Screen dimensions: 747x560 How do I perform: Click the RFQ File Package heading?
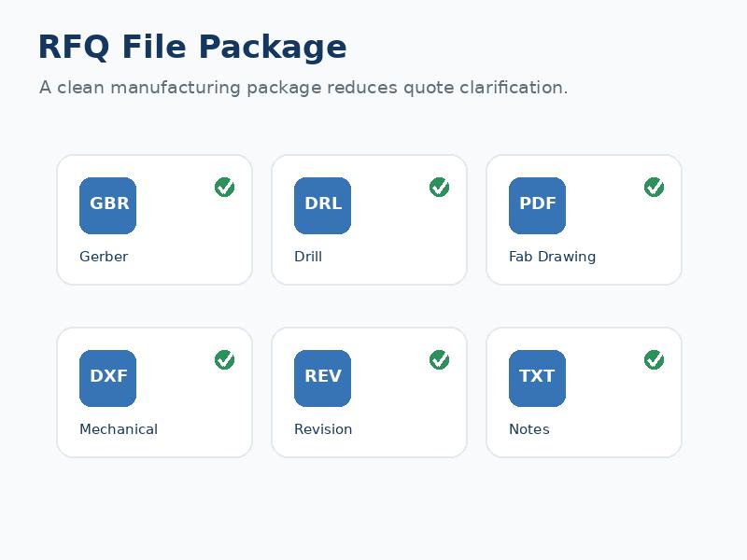click(x=192, y=48)
